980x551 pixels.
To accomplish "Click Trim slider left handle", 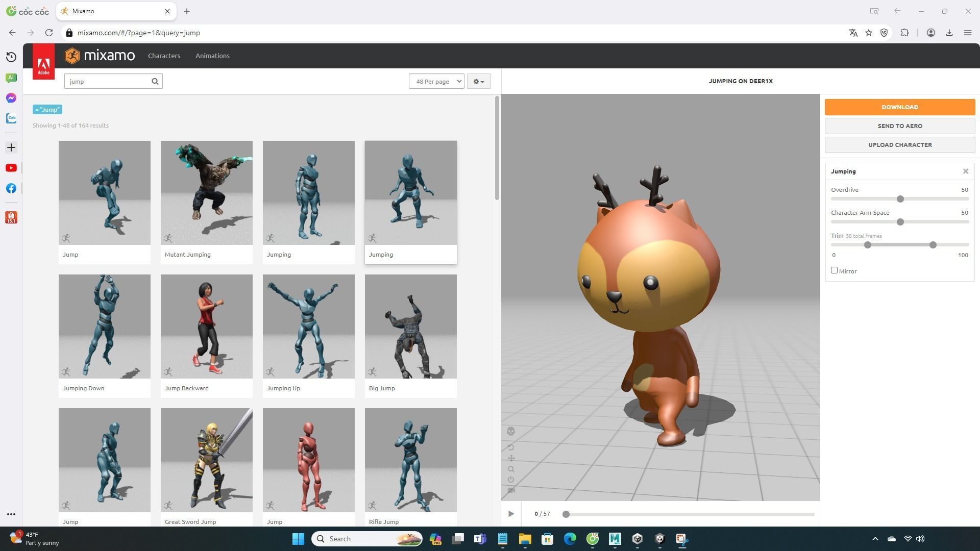I will (x=867, y=245).
